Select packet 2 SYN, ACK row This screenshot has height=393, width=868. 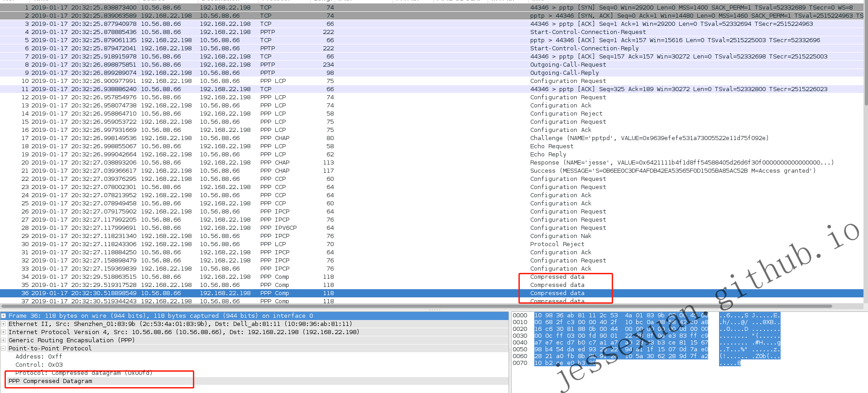[432, 16]
